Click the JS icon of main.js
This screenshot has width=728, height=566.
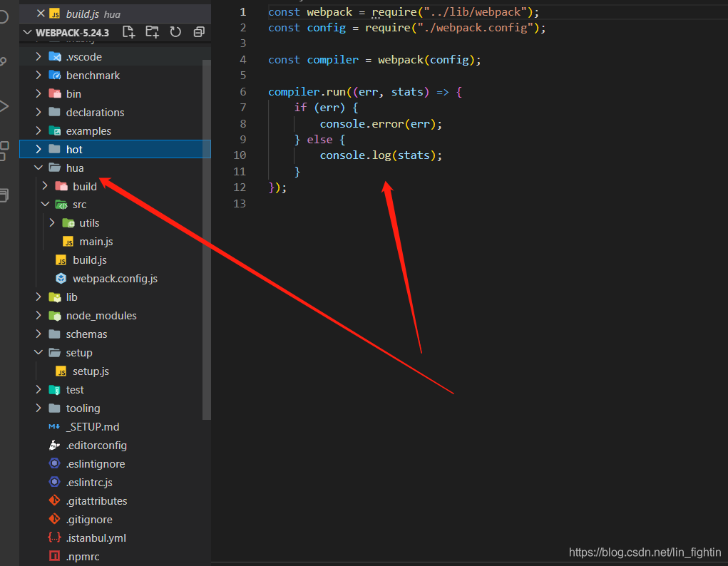point(68,242)
